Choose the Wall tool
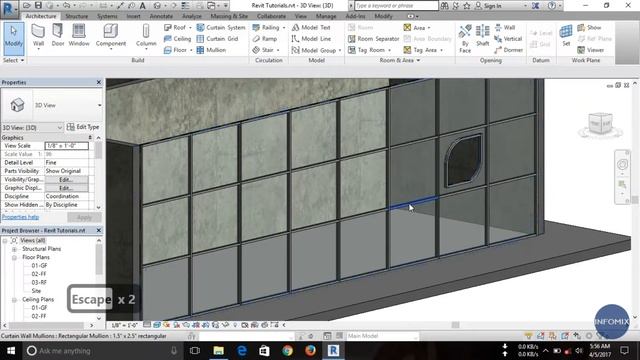Image resolution: width=640 pixels, height=360 pixels. point(38,36)
